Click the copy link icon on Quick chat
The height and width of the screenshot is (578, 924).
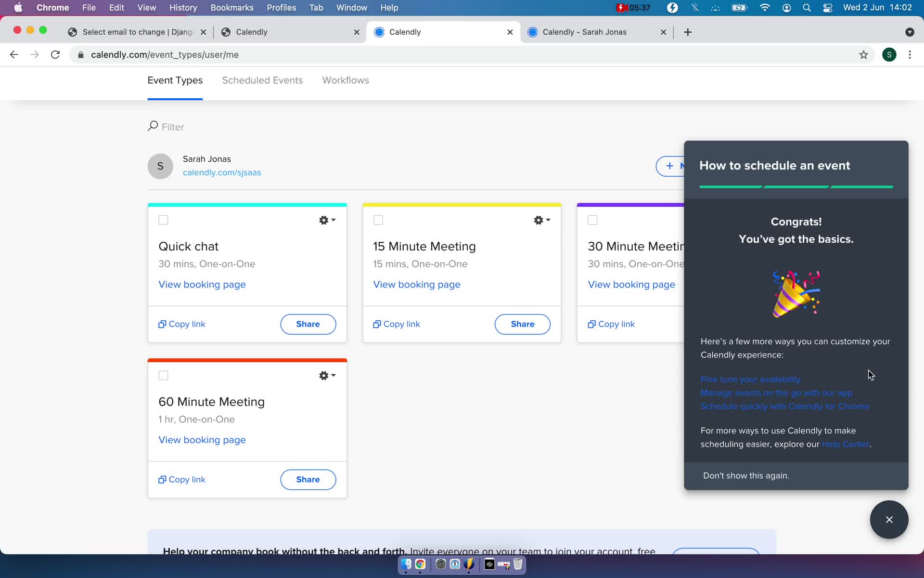click(162, 324)
